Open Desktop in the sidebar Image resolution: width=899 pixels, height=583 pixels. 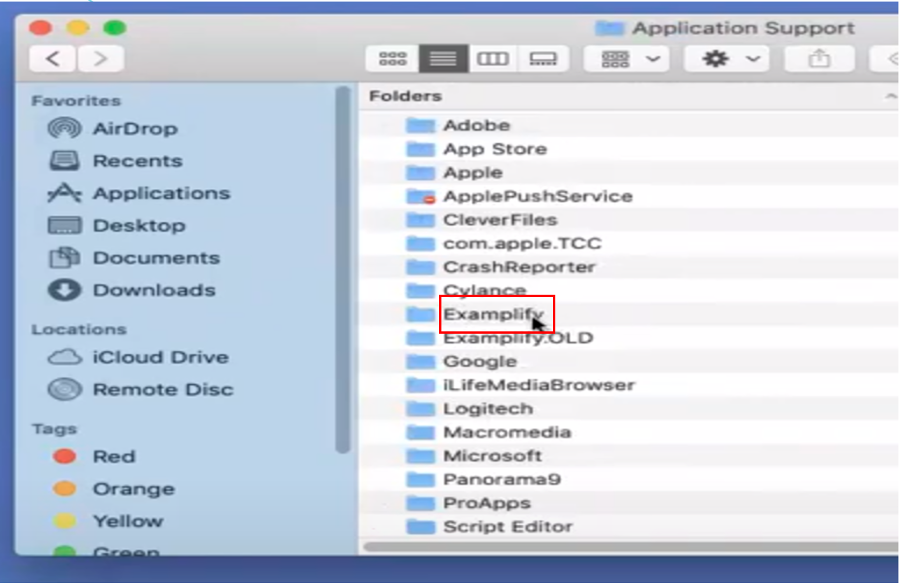tap(116, 225)
